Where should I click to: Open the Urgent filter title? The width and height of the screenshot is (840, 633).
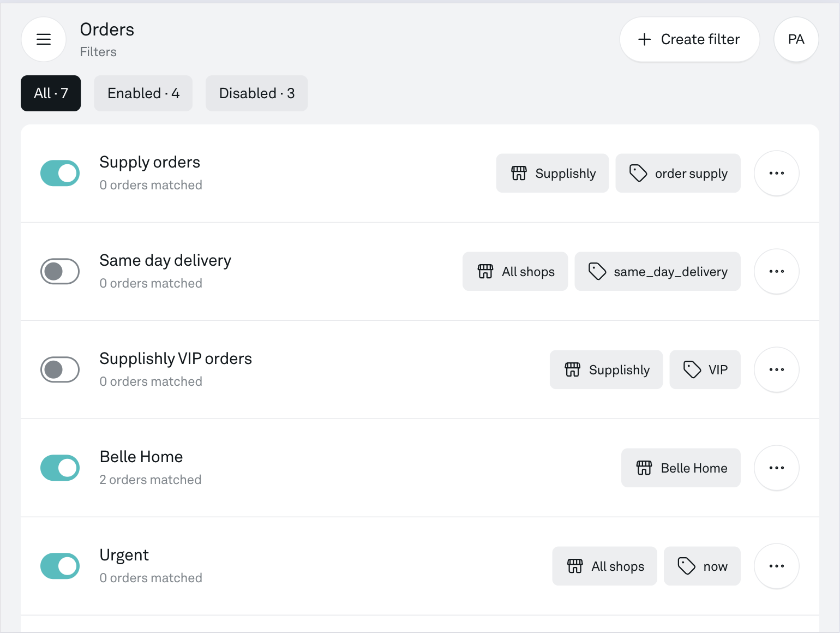124,555
